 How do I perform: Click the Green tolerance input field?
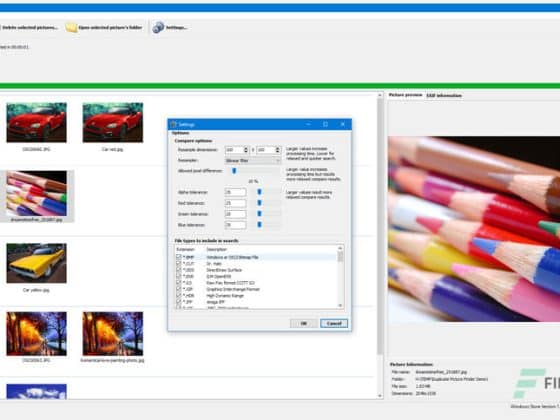(235, 214)
